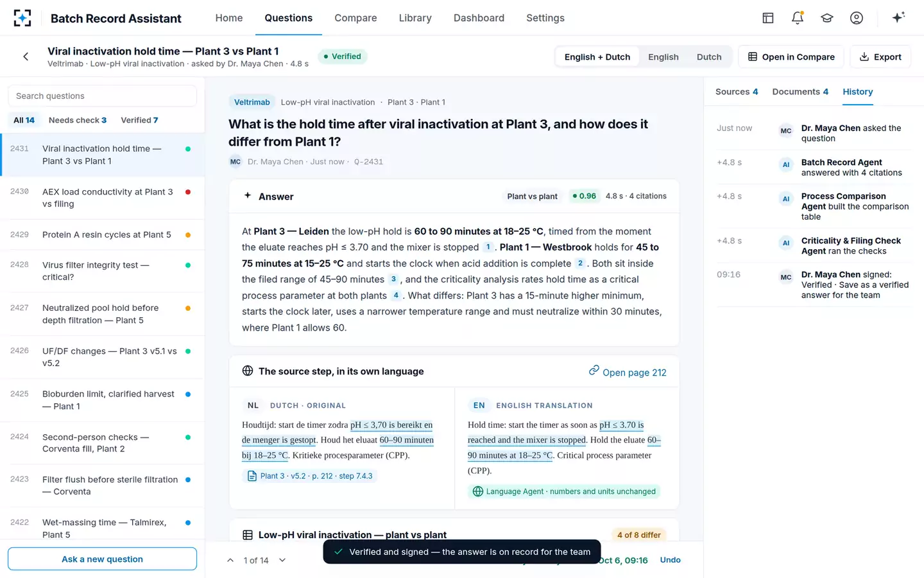This screenshot has width=924, height=578.
Task: Click the AI avatar for Criticality & Filing Check Agent
Action: [786, 243]
